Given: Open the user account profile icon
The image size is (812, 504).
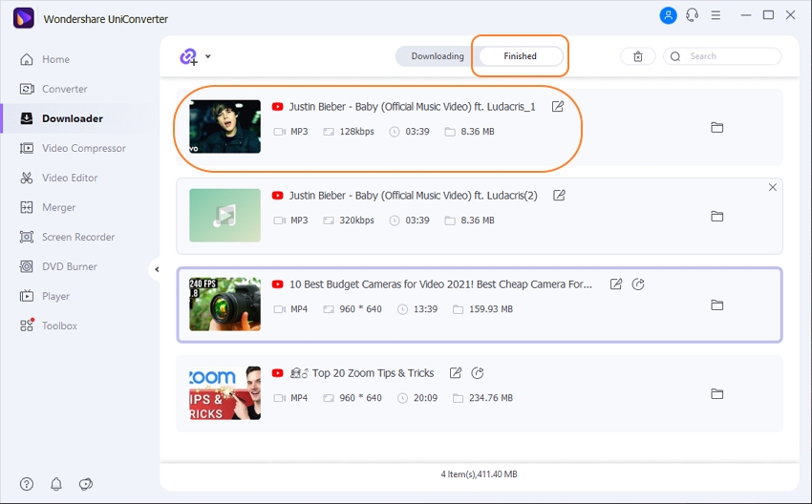Looking at the screenshot, I should [x=667, y=15].
